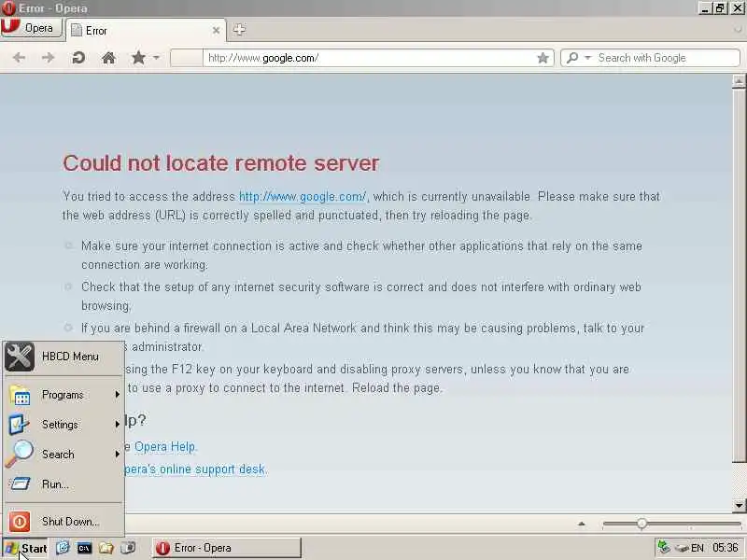Click the vertical scrollbar up arrow

tap(739, 81)
